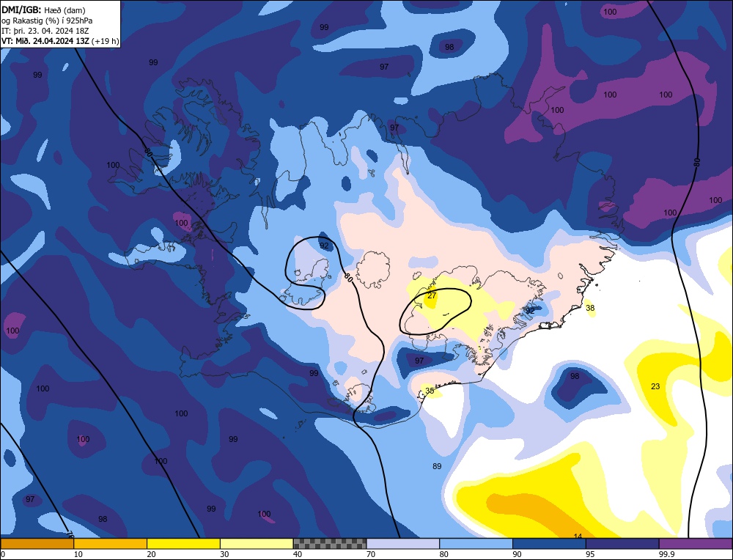Click the humidity value '89' south of Iceland
This screenshot has height=560, width=733.
pyautogui.click(x=437, y=466)
